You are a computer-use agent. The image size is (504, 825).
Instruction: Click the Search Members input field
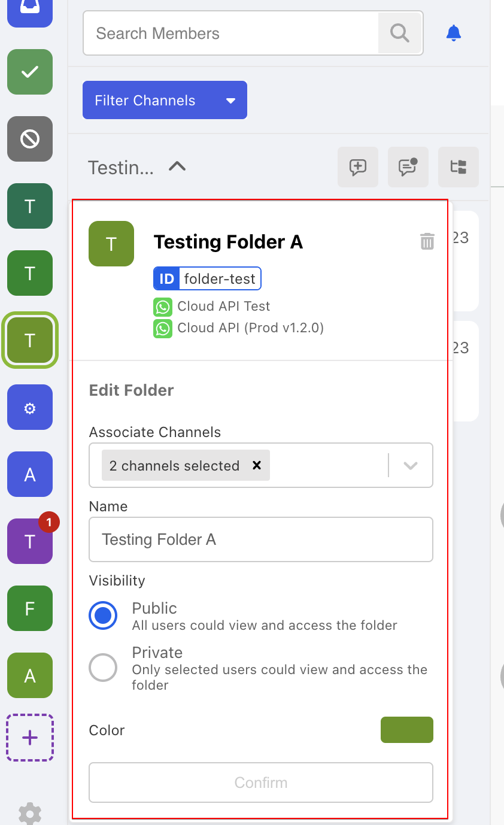pos(230,34)
